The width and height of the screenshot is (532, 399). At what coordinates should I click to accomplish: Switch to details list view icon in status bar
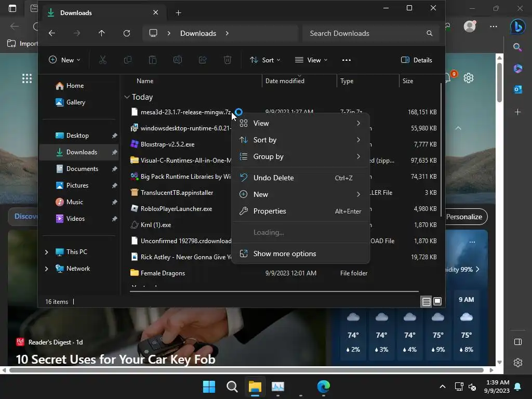click(x=426, y=301)
